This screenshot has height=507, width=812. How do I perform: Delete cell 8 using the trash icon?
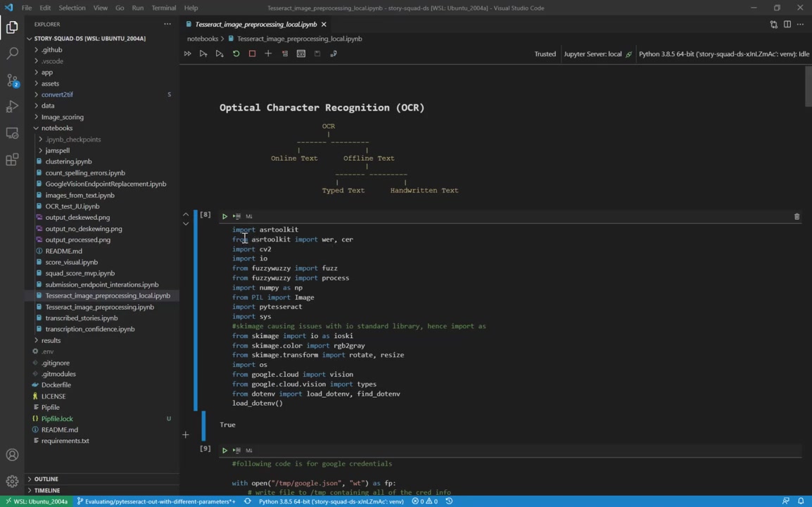797,217
